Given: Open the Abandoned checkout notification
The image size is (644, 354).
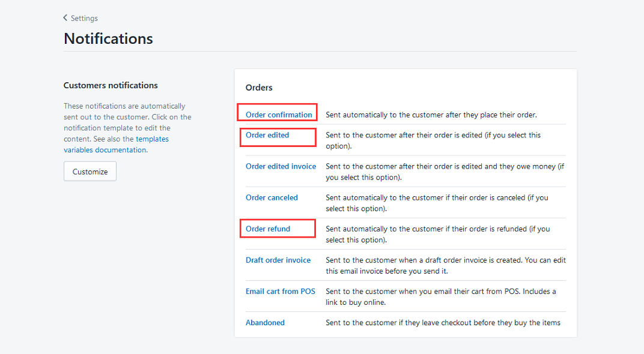Looking at the screenshot, I should pyautogui.click(x=265, y=322).
